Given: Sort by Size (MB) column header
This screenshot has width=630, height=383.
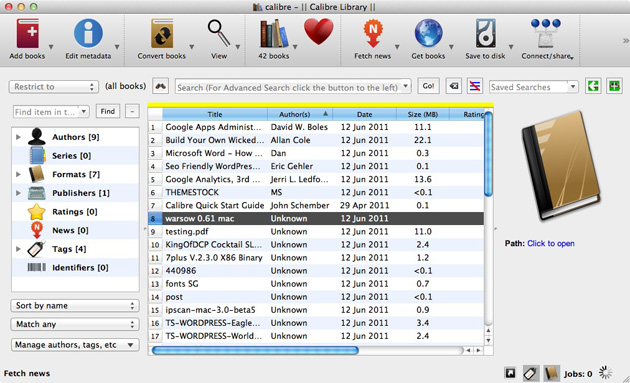Looking at the screenshot, I should [423, 114].
